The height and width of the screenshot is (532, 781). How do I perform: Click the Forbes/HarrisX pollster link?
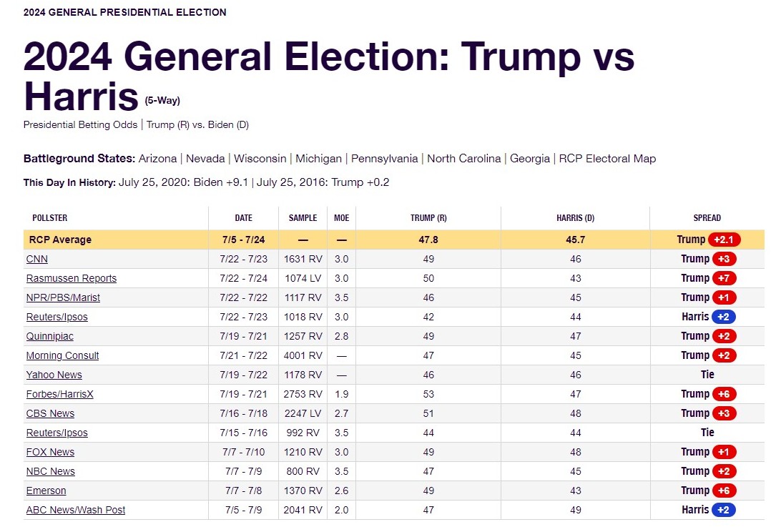click(x=60, y=394)
